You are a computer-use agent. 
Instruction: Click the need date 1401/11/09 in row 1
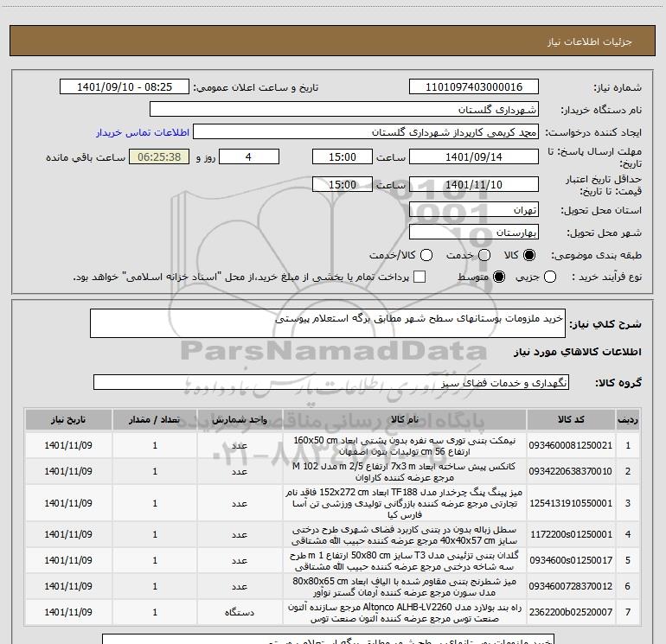pos(68,445)
